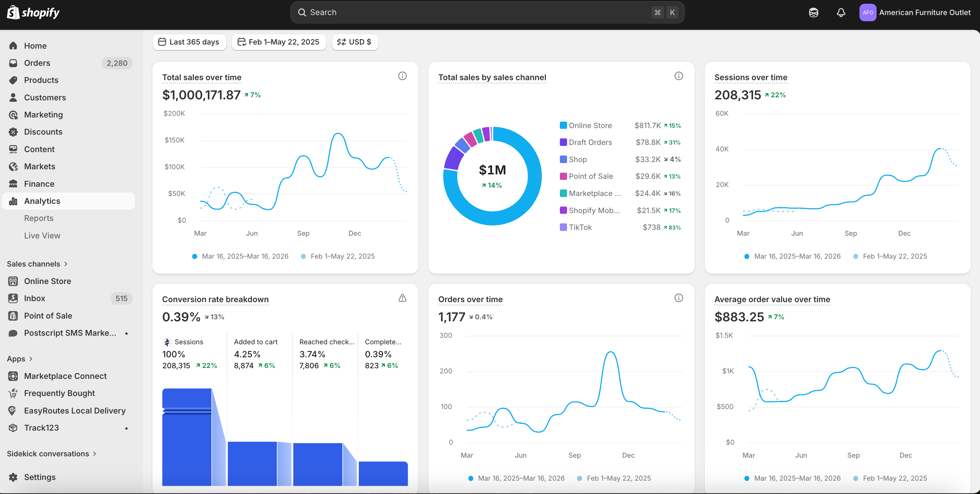This screenshot has width=980, height=494.
Task: Open notifications via the bell icon
Action: [841, 12]
